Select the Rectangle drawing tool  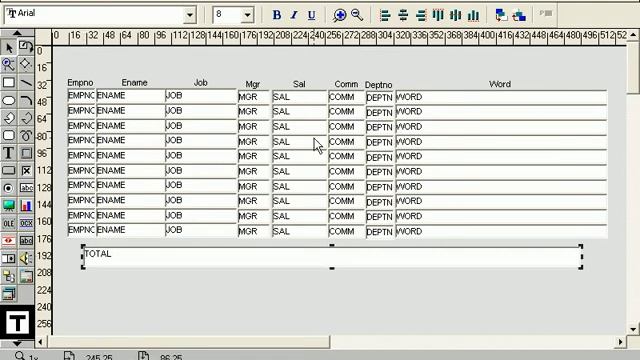[9, 82]
